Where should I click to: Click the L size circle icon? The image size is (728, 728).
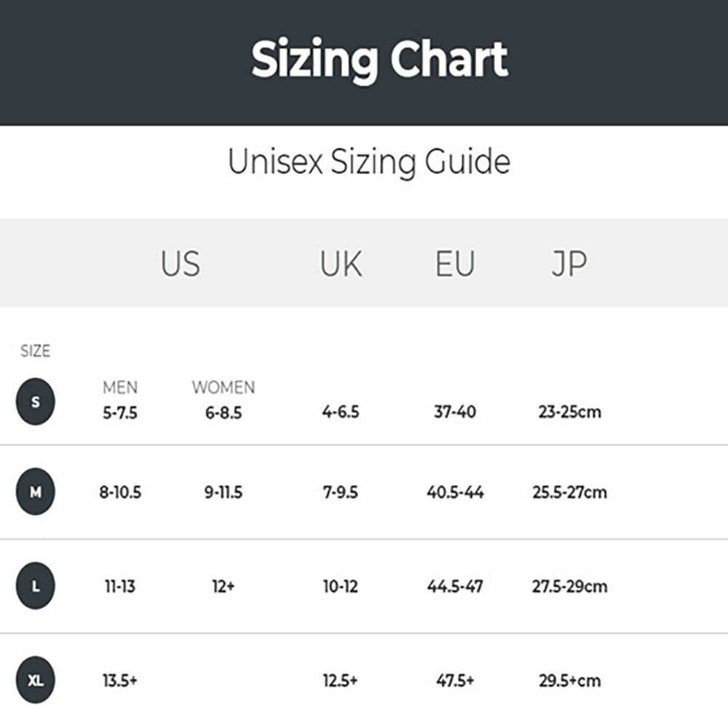(36, 587)
